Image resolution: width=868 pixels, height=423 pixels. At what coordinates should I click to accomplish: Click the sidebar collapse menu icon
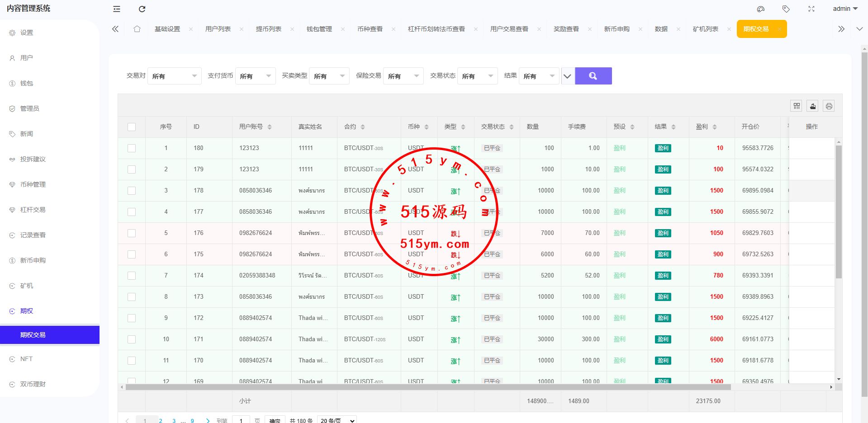tap(117, 9)
